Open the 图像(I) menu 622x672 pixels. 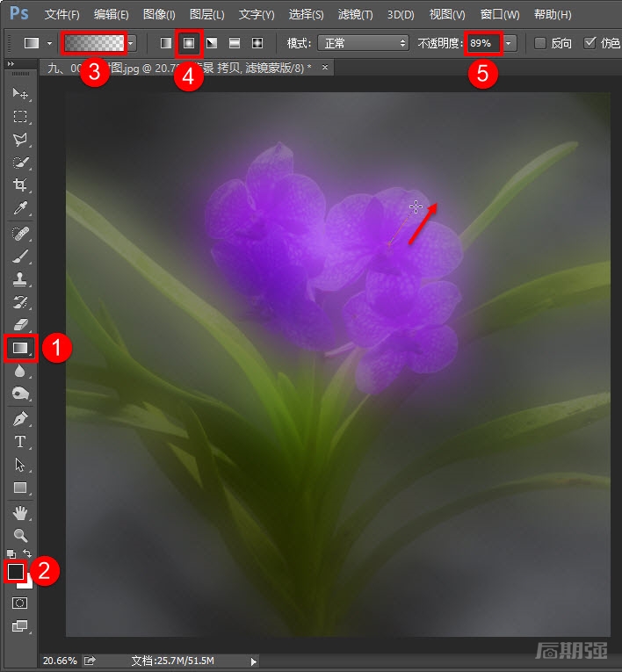point(159,15)
